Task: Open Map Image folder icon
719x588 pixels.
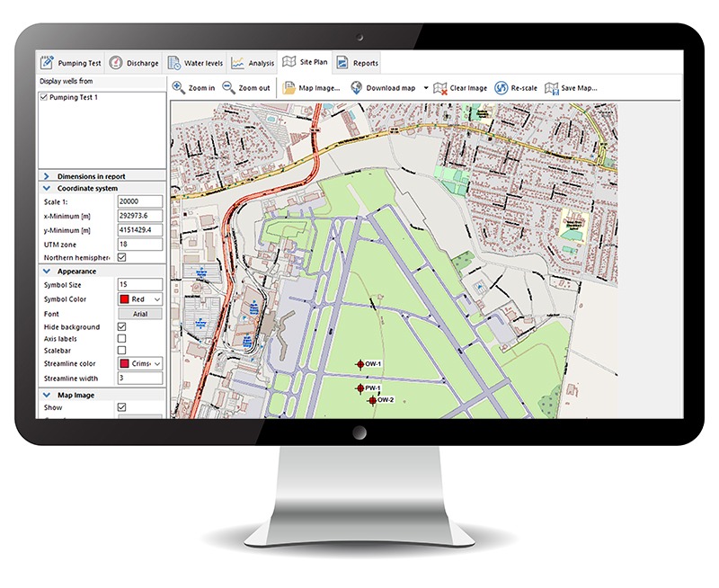Action: pos(288,88)
